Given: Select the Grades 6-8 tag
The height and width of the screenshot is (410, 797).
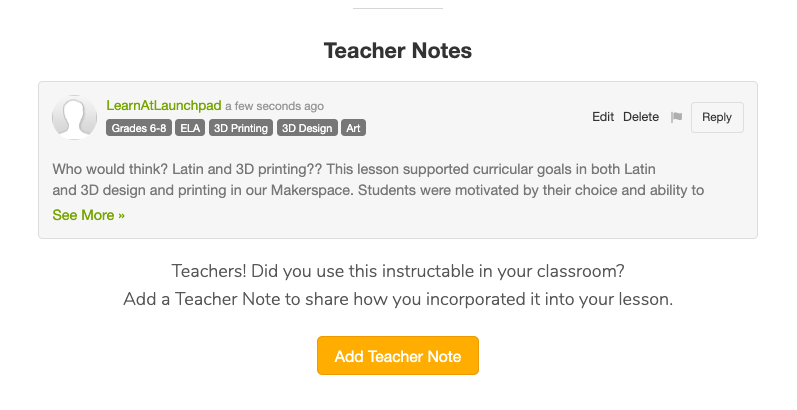Looking at the screenshot, I should 139,128.
